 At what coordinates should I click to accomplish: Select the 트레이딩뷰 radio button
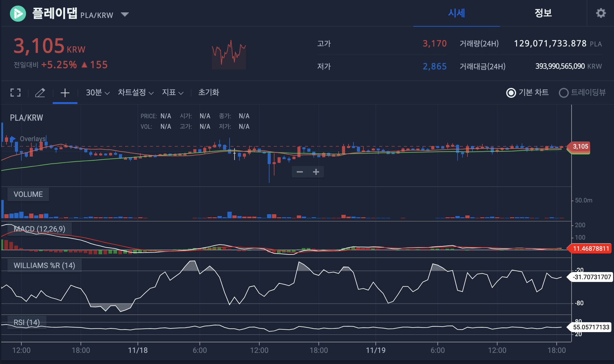click(x=564, y=93)
